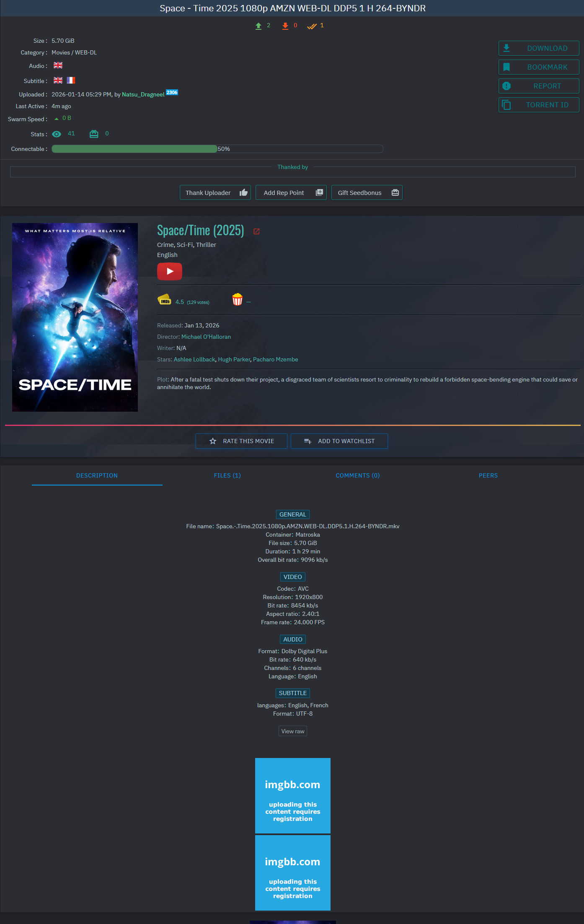
Task: Click the completed double-checkmark icon
Action: click(x=312, y=26)
